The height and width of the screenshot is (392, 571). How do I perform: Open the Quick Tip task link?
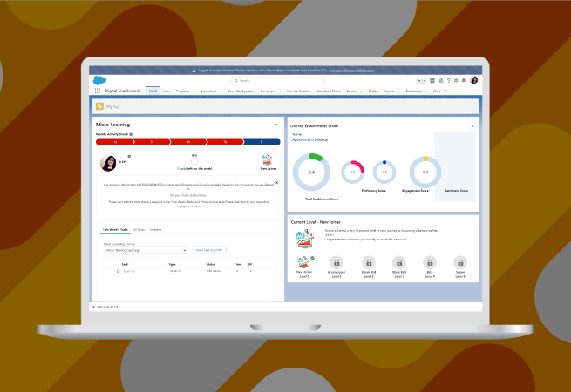[x=129, y=271]
